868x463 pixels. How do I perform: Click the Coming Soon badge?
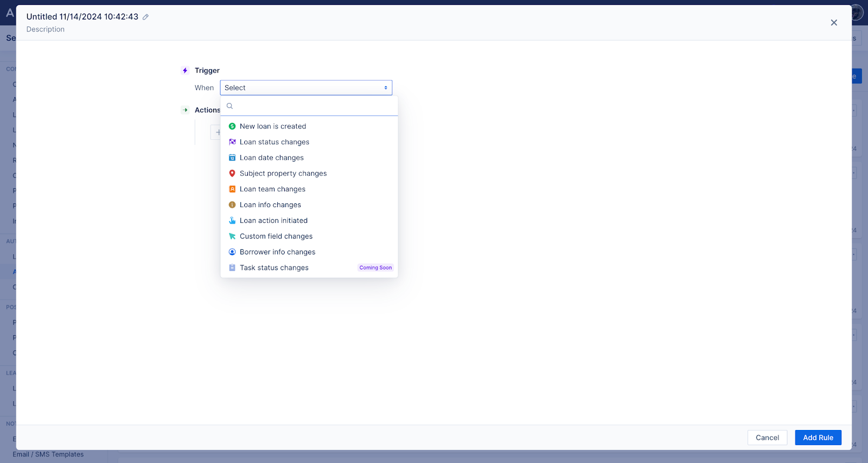coord(375,268)
